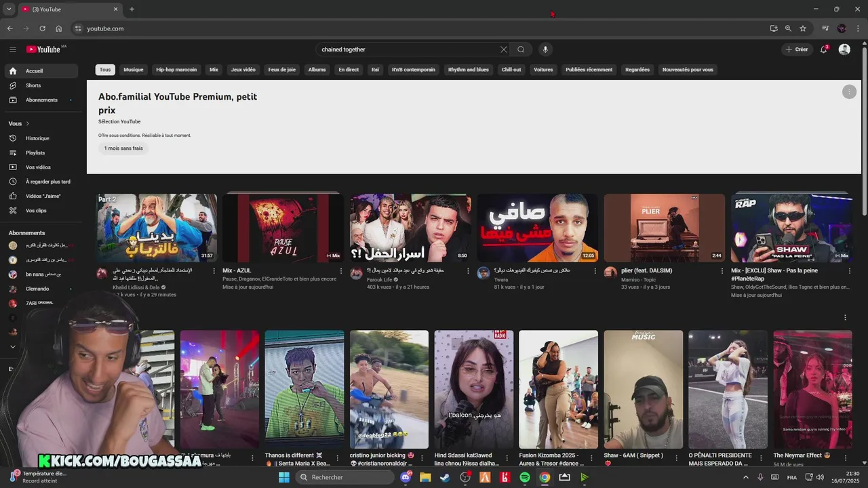Open Vidéos "J'aime" list
This screenshot has height=488, width=868.
coord(41,196)
